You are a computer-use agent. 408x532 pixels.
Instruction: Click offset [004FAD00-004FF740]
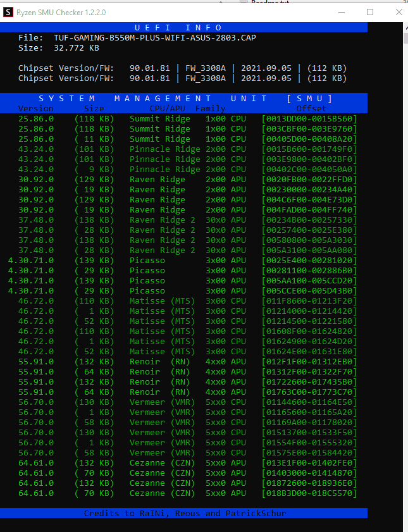click(309, 210)
